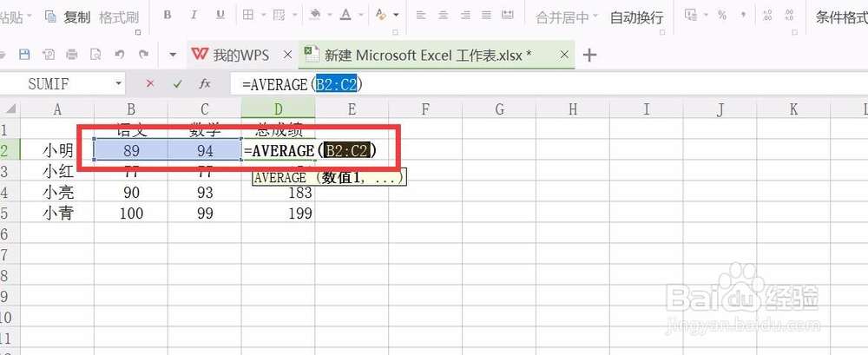Click 条件格式 conditional formatting
The height and width of the screenshot is (355, 868).
tap(841, 17)
